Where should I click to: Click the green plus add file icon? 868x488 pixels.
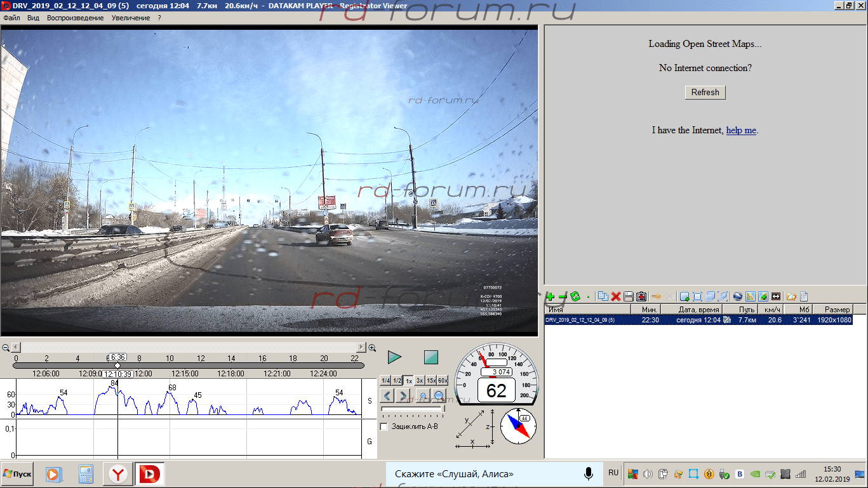(550, 296)
